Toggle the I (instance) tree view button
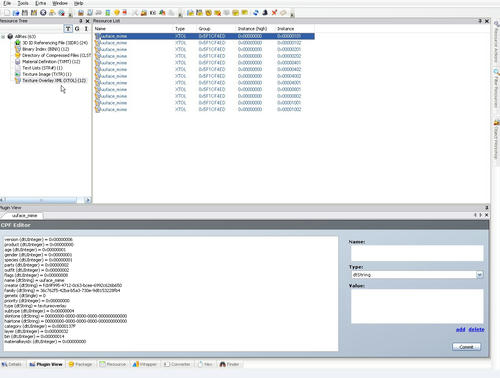The width and height of the screenshot is (500, 378). [x=86, y=29]
